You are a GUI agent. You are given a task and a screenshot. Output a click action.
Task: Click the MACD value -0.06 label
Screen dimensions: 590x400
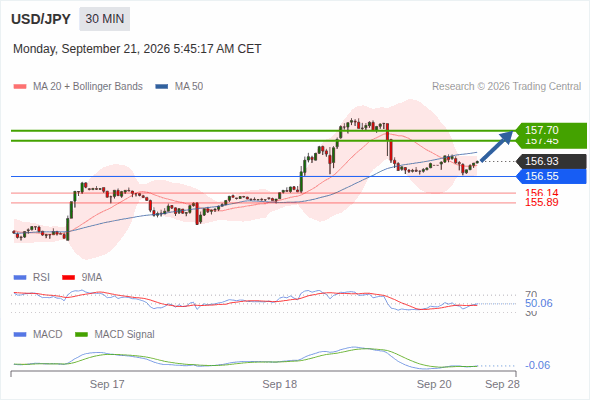tap(537, 365)
